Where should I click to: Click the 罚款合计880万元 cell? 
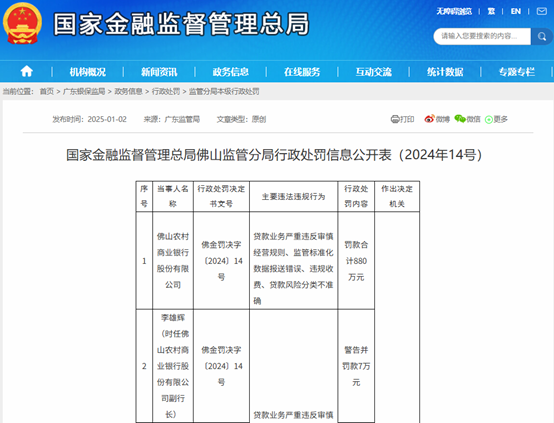coord(356,261)
